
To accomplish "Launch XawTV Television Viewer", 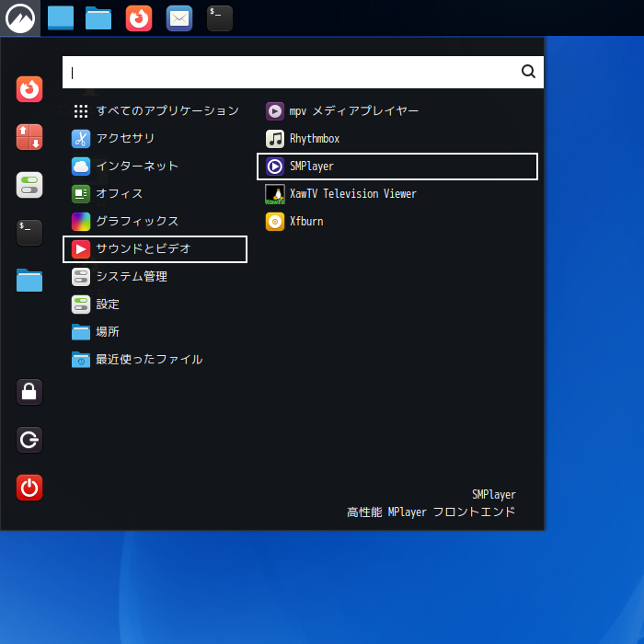I will 397,194.
